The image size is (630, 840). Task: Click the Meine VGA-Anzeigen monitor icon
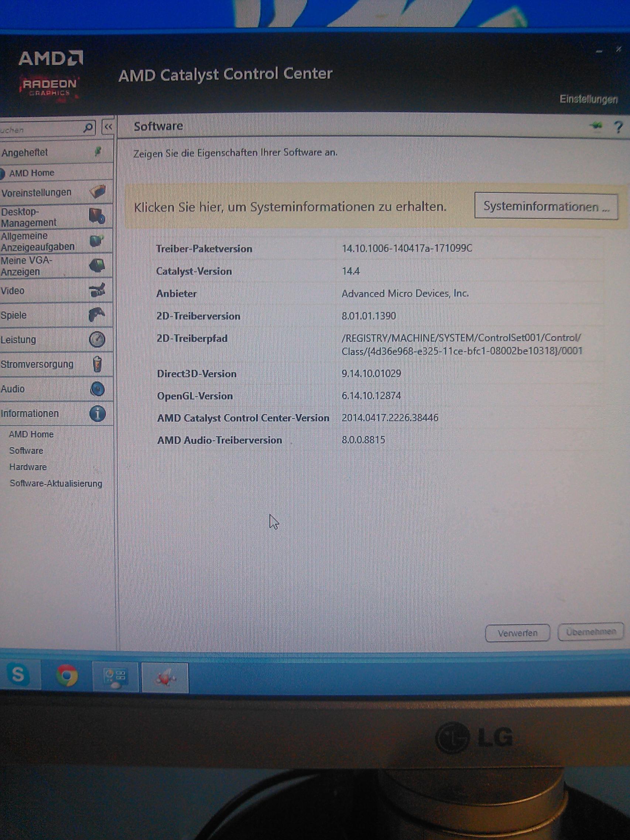[97, 265]
